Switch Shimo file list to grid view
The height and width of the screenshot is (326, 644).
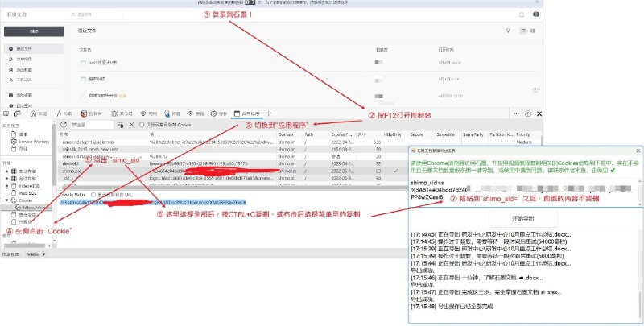(533, 31)
